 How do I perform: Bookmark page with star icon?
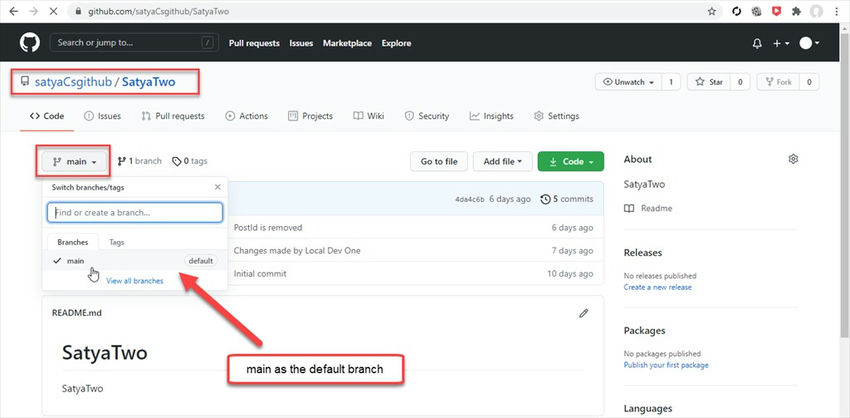[712, 11]
